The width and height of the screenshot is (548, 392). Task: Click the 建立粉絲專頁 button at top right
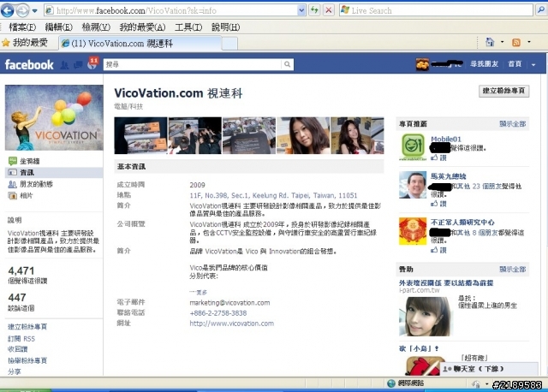click(503, 91)
